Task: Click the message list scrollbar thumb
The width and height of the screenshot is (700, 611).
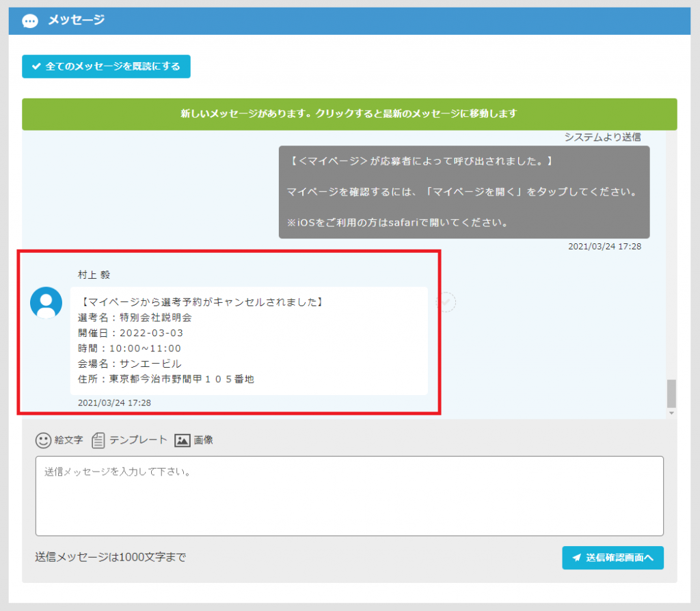Action: (671, 393)
